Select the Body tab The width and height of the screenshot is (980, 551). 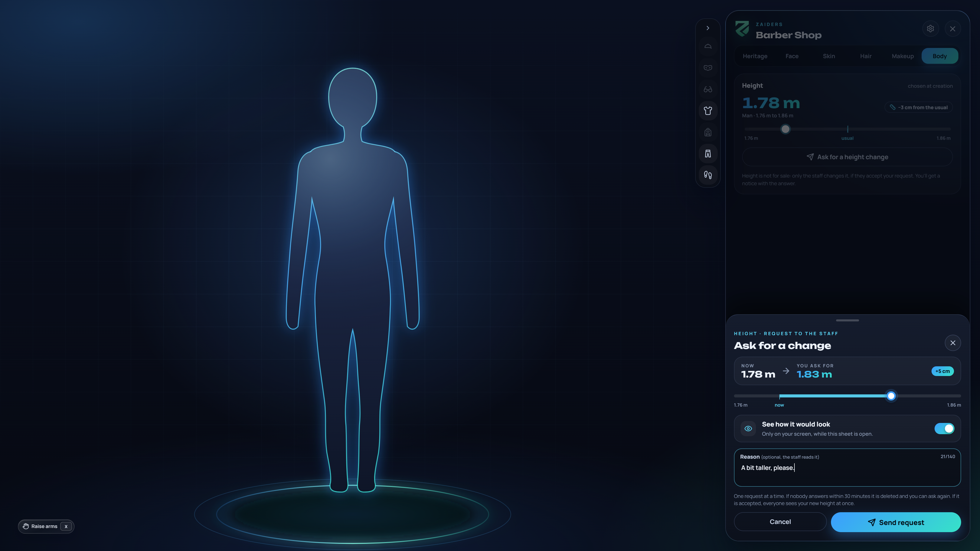[x=939, y=56]
